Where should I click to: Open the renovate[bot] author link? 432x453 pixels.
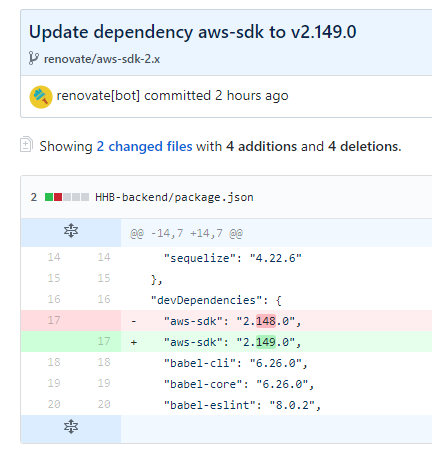98,96
